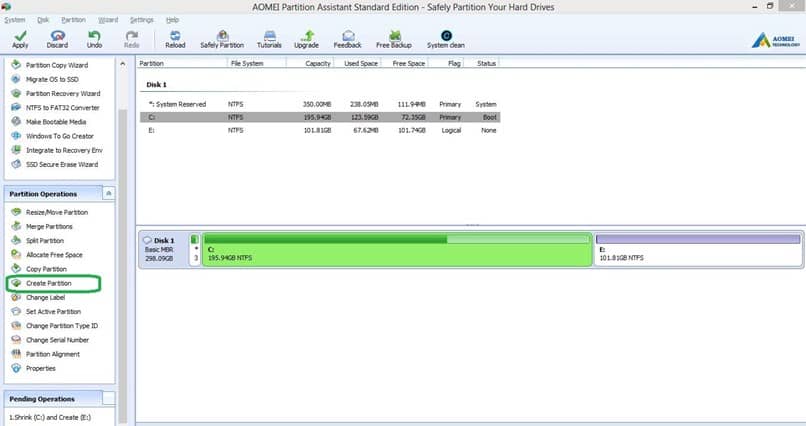Sort by the Status column header

481,63
